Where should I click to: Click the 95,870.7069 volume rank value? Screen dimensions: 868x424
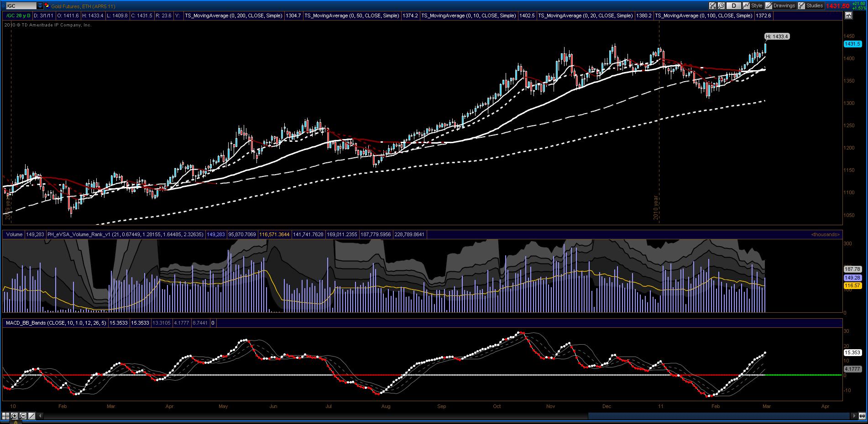[242, 234]
